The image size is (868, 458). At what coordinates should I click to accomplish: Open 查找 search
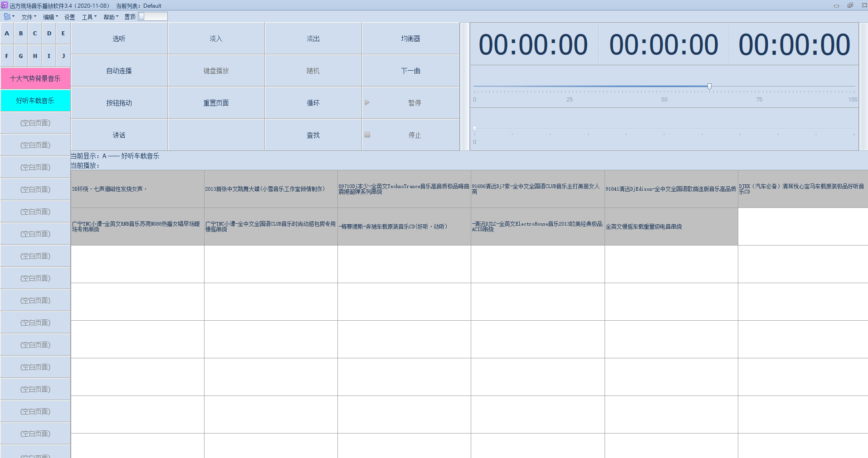[313, 135]
